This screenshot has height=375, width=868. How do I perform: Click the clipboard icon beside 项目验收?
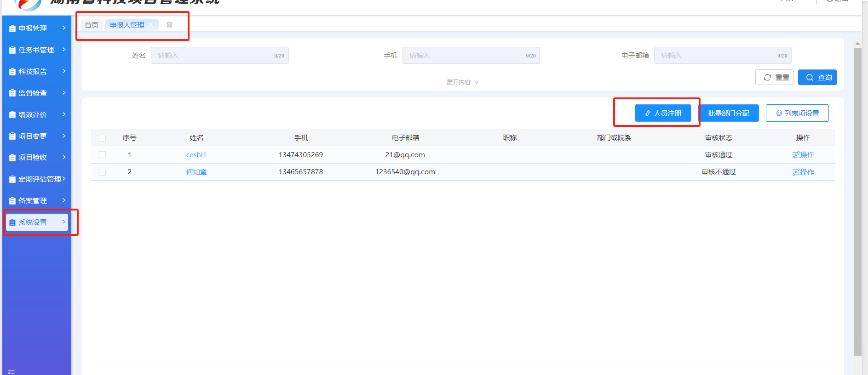pyautogui.click(x=12, y=158)
